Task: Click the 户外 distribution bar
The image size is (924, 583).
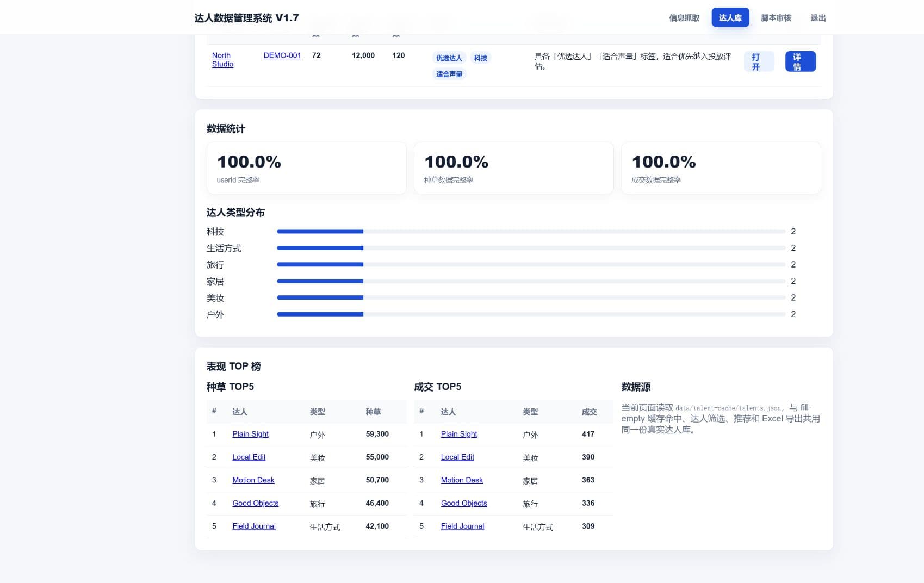Action: 531,314
